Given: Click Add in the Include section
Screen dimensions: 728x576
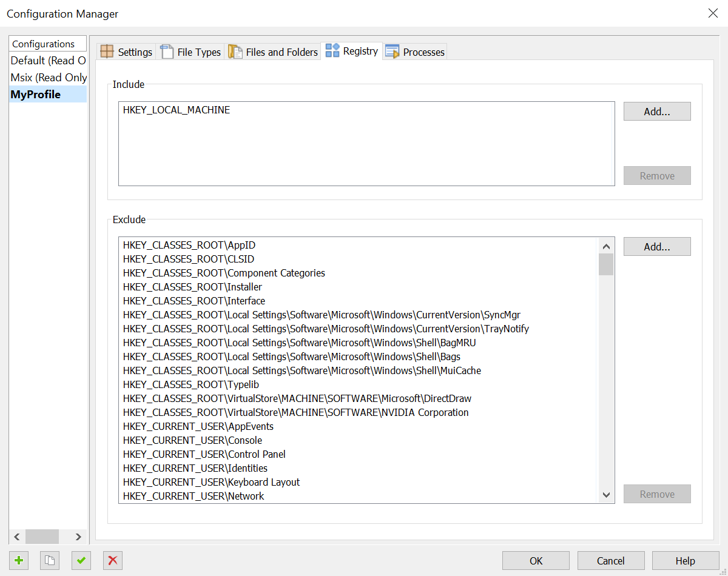Looking at the screenshot, I should tap(657, 112).
